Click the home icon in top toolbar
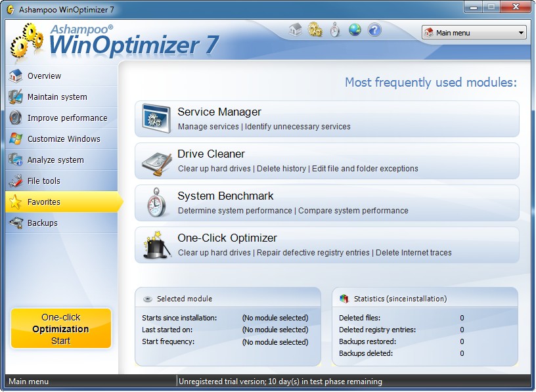 point(296,30)
